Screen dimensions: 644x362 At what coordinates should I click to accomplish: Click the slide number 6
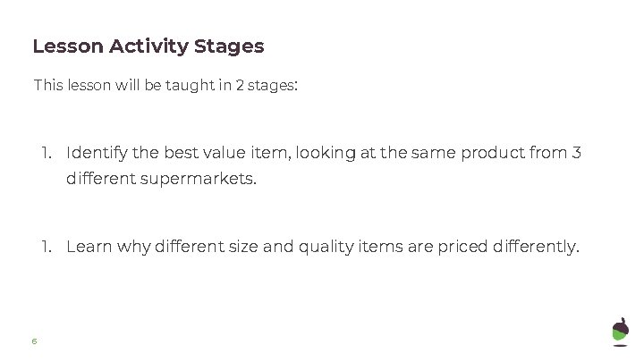tap(33, 341)
